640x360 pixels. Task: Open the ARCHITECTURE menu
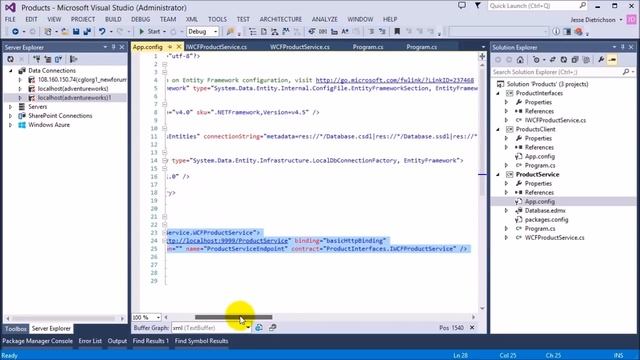coord(280,19)
